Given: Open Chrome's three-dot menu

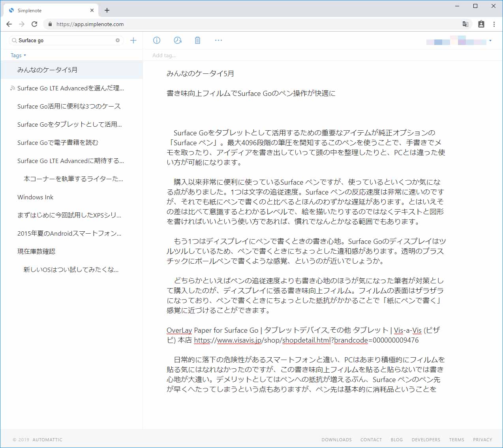Looking at the screenshot, I should pos(494,24).
